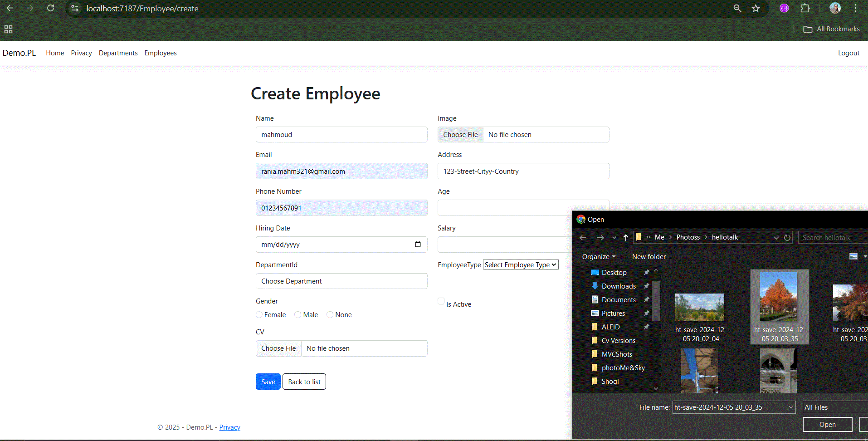Open the Departments nav link
The image size is (868, 441).
[x=118, y=53]
